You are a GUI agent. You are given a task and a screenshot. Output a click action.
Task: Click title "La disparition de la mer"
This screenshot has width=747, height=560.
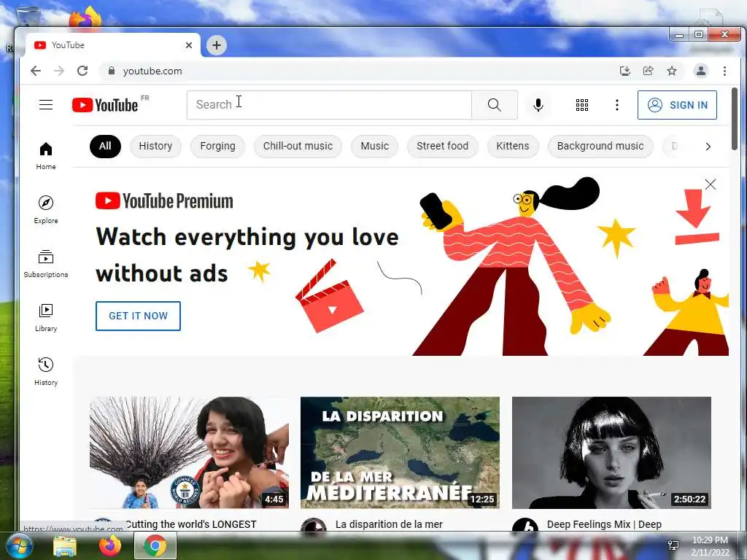pyautogui.click(x=389, y=524)
